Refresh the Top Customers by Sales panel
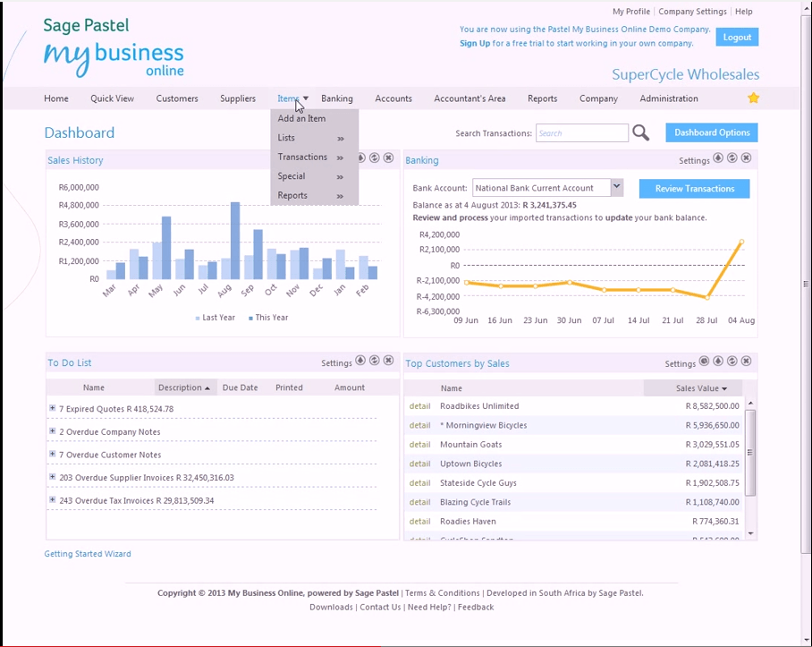Screen dimensions: 812x647 tap(732, 361)
